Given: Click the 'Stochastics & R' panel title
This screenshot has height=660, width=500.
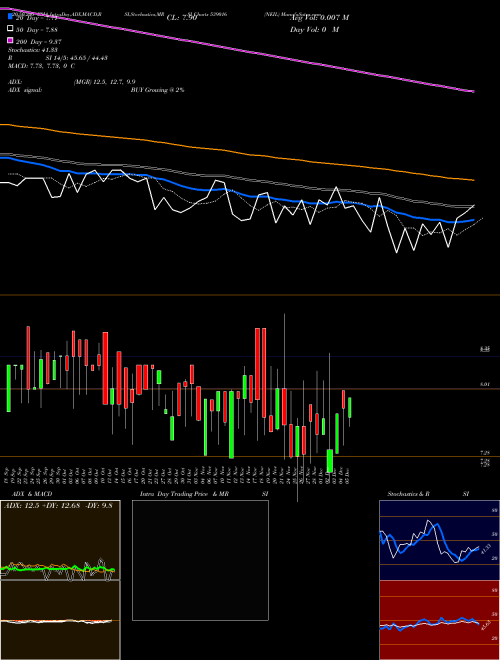Looking at the screenshot, I should (x=408, y=493).
